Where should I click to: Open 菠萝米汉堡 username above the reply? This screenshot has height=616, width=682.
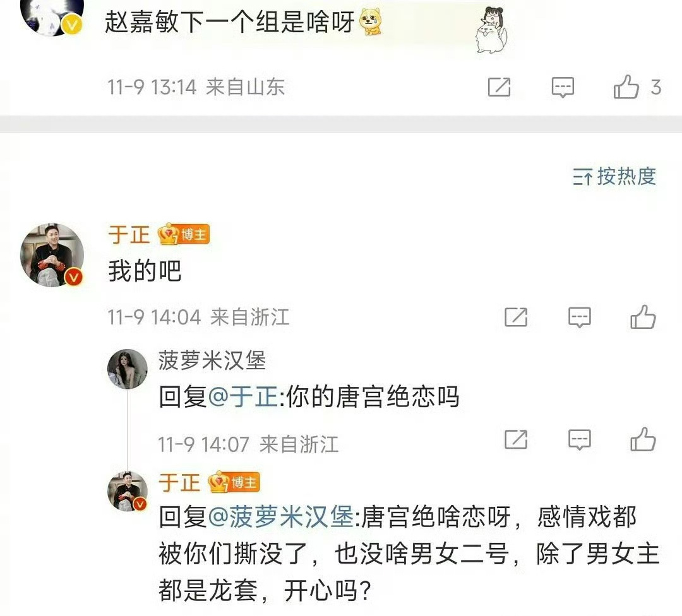(x=212, y=361)
